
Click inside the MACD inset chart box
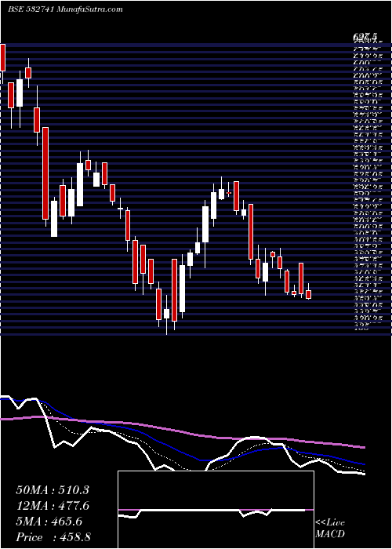216,510
